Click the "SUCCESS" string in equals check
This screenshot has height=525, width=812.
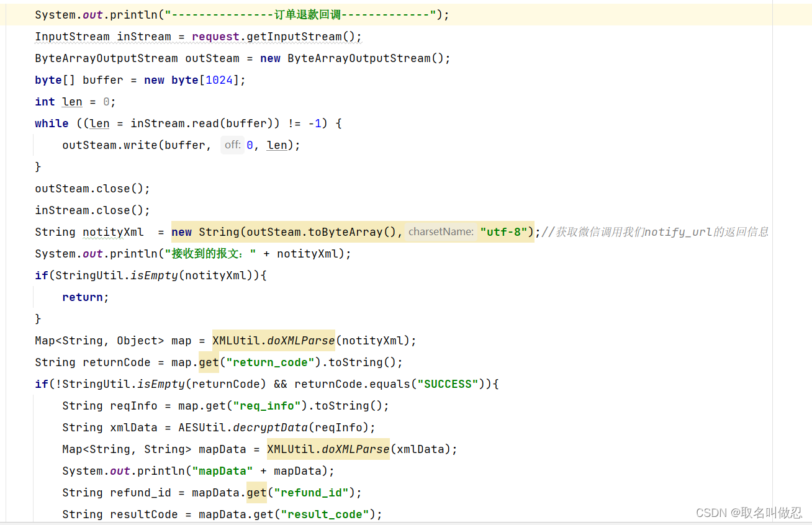447,384
